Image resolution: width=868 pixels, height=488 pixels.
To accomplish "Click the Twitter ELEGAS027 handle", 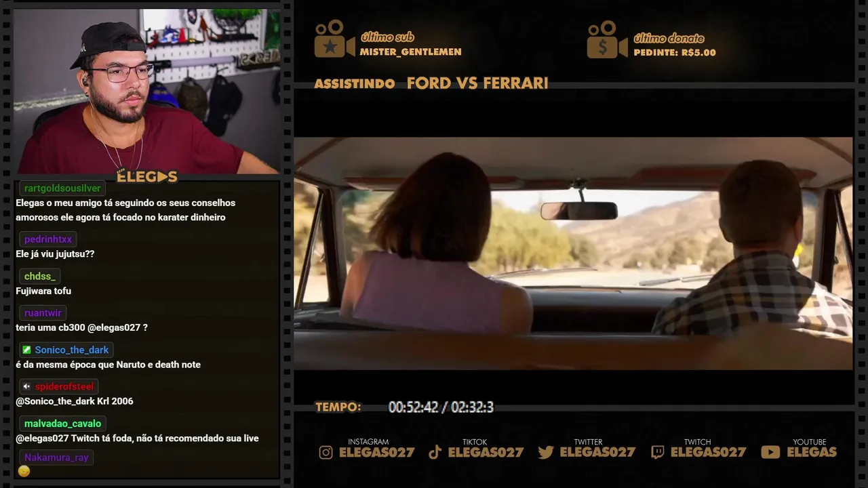I will [597, 452].
